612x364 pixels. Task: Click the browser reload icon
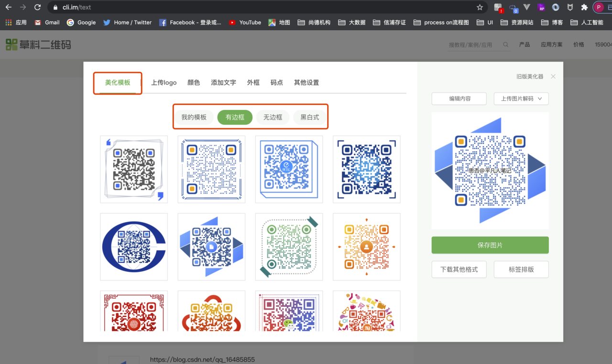coord(38,7)
